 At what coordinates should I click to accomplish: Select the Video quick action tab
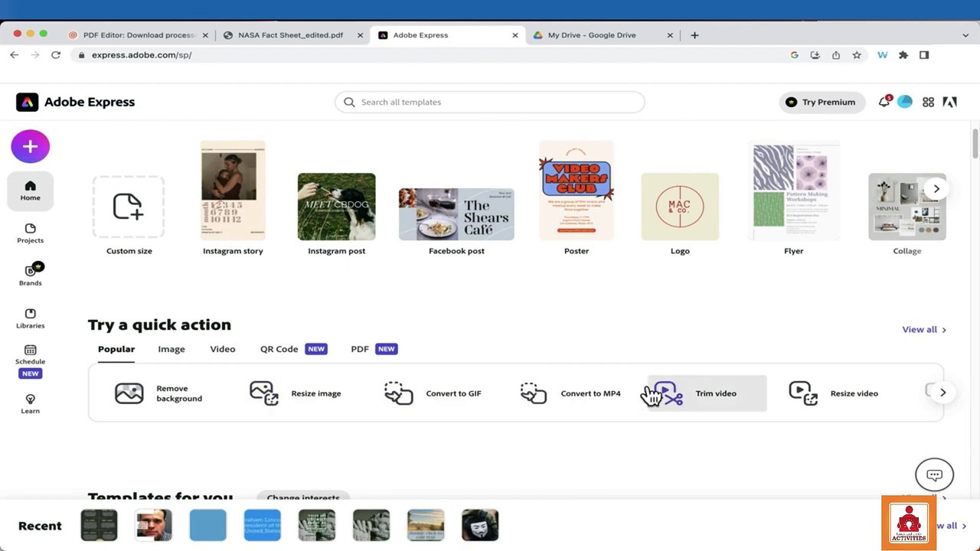pos(223,349)
